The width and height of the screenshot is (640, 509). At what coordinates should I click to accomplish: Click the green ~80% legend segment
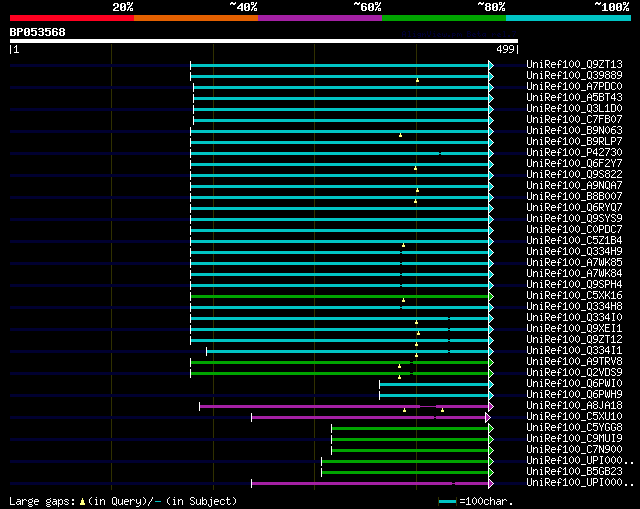(444, 18)
